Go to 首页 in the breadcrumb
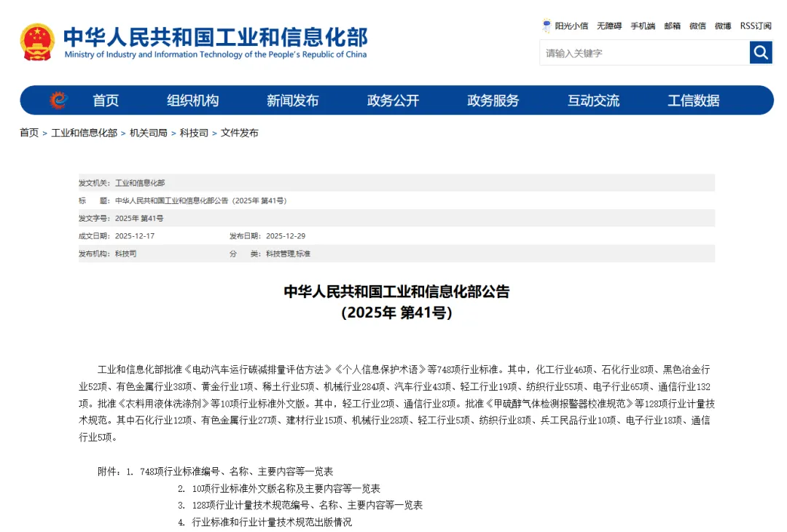 (29, 133)
